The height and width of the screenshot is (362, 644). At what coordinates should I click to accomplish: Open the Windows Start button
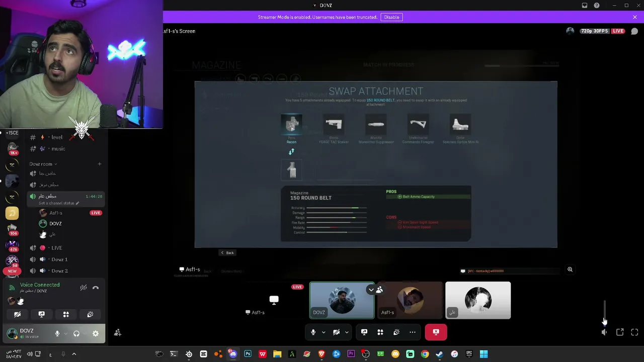pos(484,354)
